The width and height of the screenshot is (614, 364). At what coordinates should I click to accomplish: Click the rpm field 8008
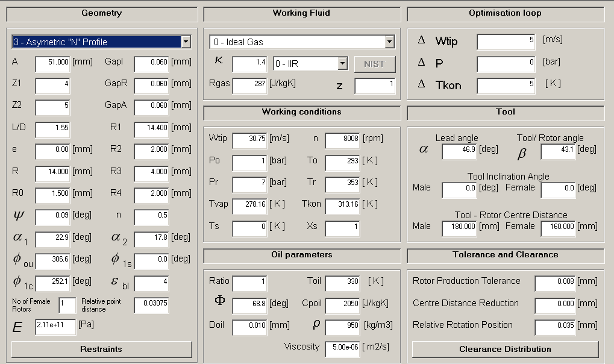343,140
